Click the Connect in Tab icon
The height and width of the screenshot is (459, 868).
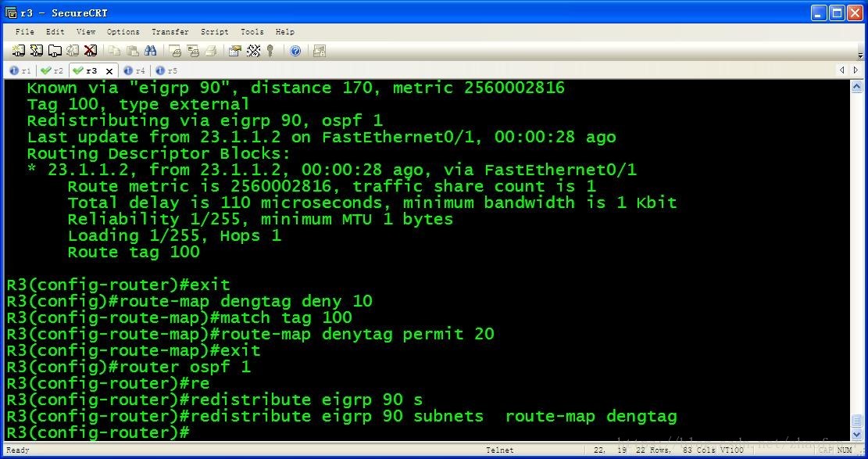click(x=55, y=51)
